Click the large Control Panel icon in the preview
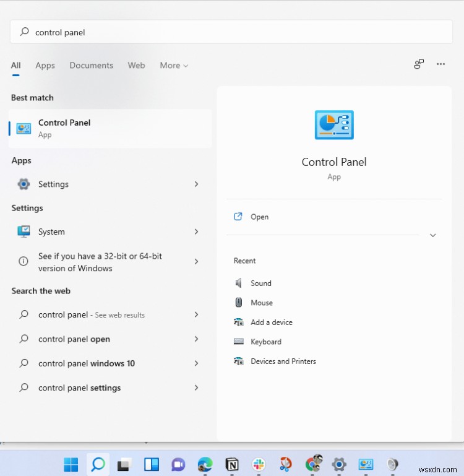Viewport: 464px width, 476px height. click(334, 125)
